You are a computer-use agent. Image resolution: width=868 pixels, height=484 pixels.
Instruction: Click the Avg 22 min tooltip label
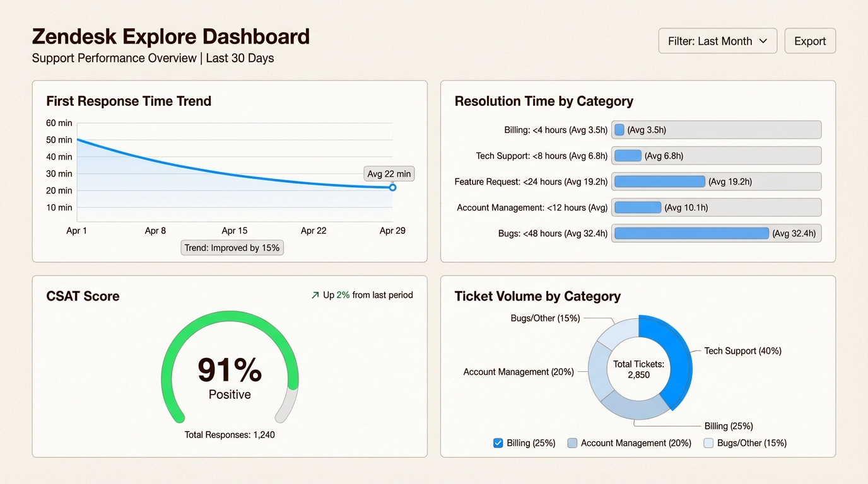click(389, 174)
